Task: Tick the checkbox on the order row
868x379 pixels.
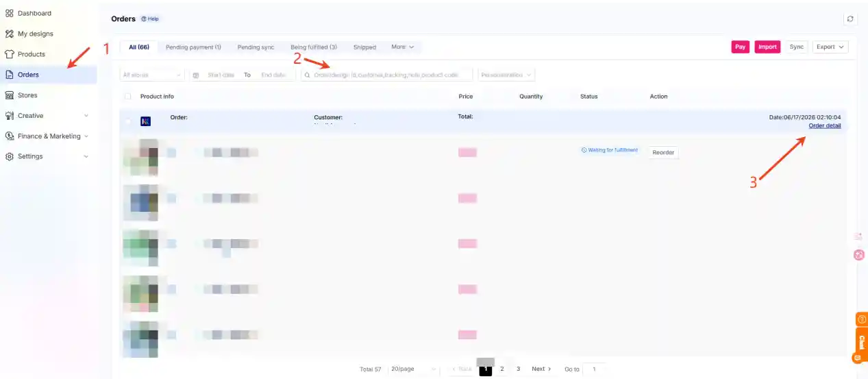Action: (x=127, y=121)
